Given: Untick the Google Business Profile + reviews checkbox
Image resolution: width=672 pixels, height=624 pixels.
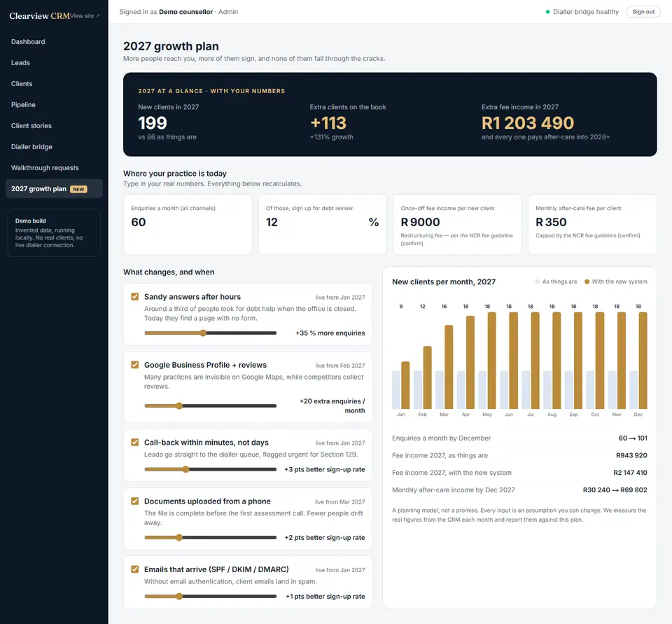Looking at the screenshot, I should [134, 365].
